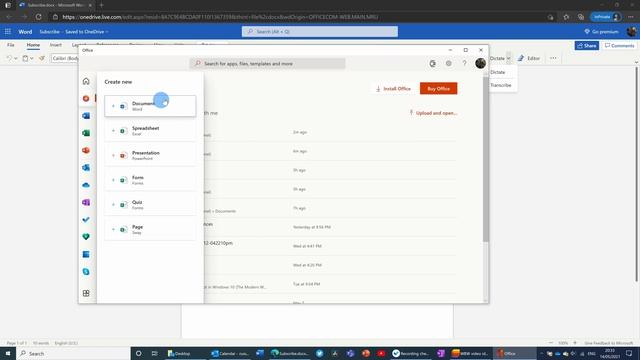The width and height of the screenshot is (640, 360).
Task: Click the orange Create plus icon in sidebar
Action: [86, 98]
